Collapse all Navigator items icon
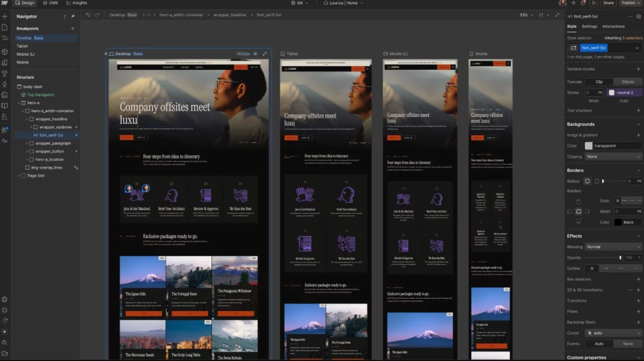The height and width of the screenshot is (361, 644). point(64,17)
